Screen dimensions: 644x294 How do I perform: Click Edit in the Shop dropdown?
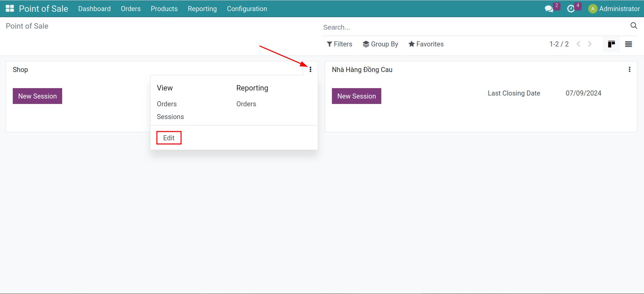coord(169,138)
